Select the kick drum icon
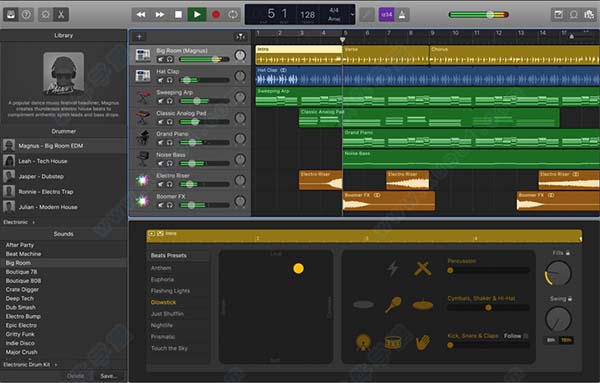This screenshot has width=600, height=383. tap(363, 342)
